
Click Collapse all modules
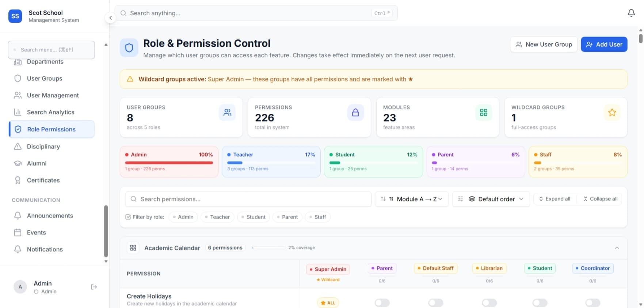[601, 199]
